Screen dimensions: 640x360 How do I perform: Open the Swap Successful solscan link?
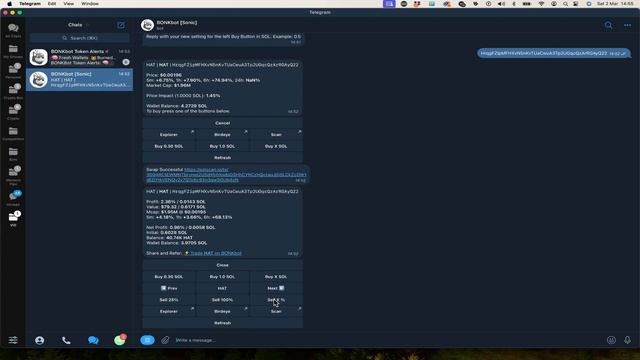pos(226,175)
